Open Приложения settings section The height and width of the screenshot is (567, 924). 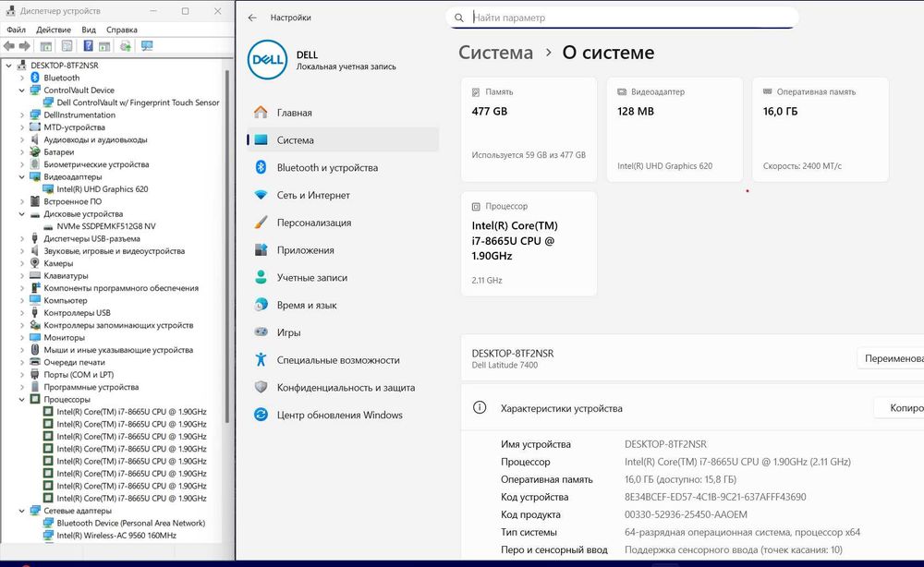coord(343,249)
